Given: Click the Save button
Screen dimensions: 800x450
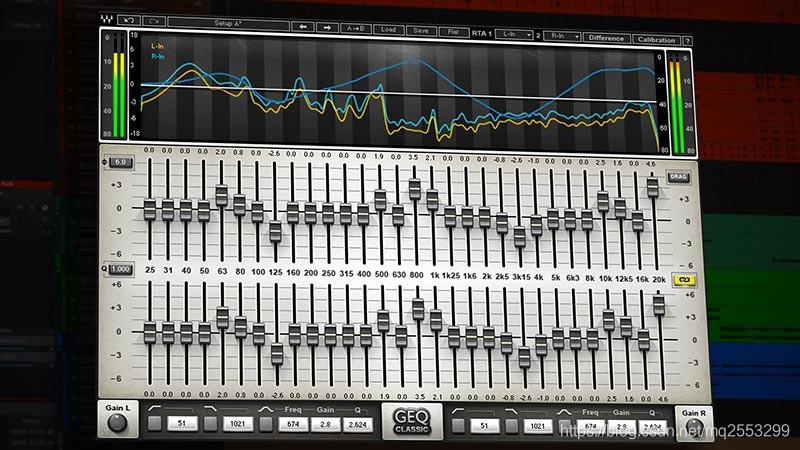Looking at the screenshot, I should (x=421, y=31).
